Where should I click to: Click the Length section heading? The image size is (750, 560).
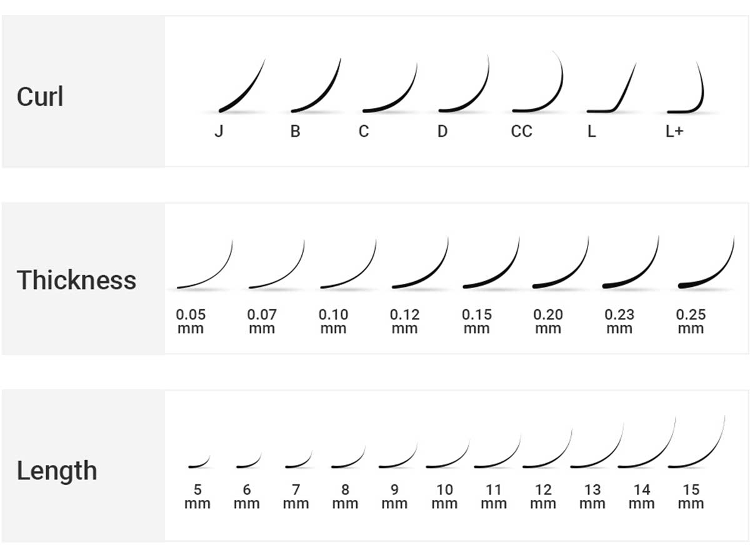[57, 471]
